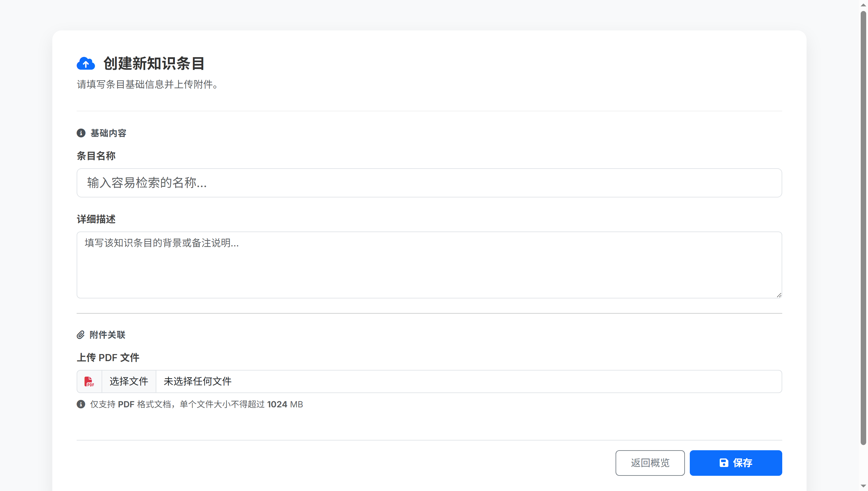This screenshot has width=868, height=491.
Task: Click the scrollbar down arrow
Action: 863,486
